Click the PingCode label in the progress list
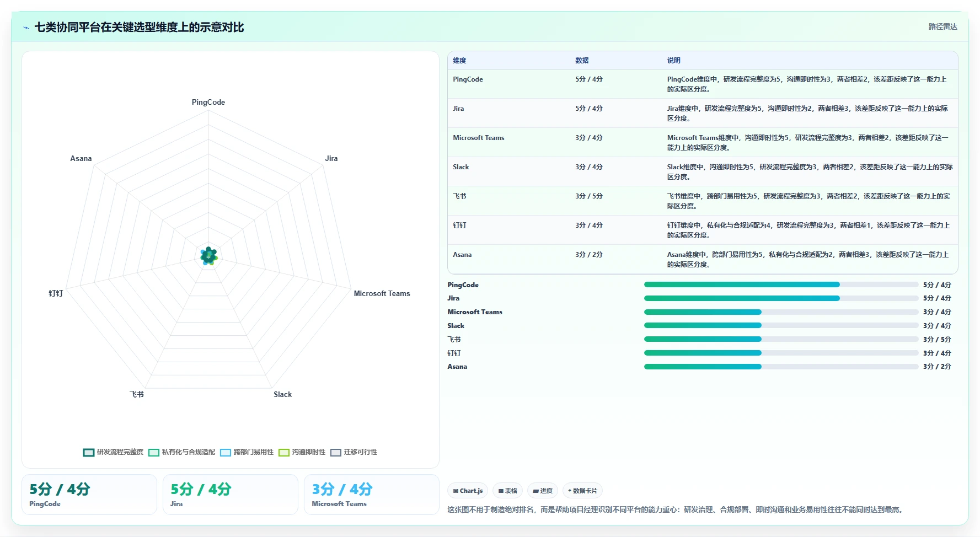Screen dimensions: 980x537 (463, 285)
